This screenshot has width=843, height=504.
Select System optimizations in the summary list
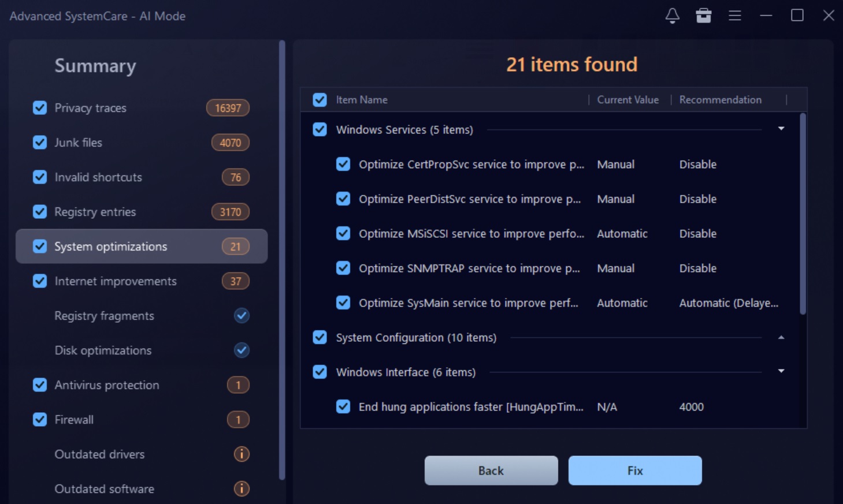tap(142, 247)
